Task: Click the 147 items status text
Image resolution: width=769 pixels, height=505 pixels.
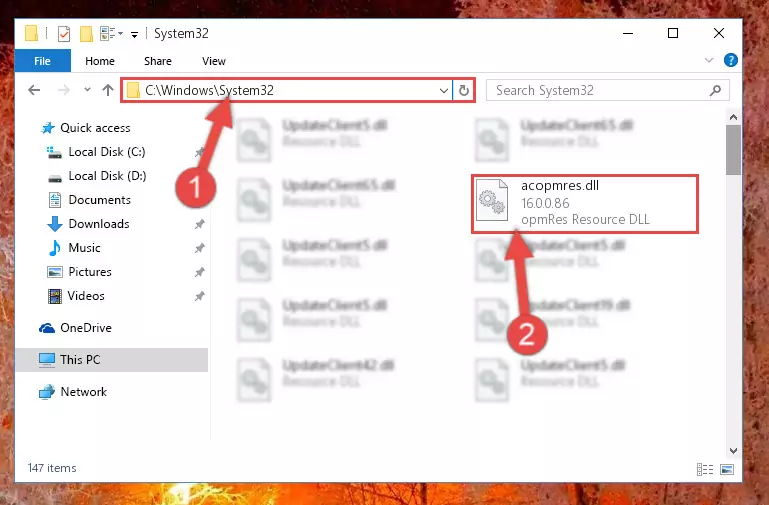Action: 52,468
